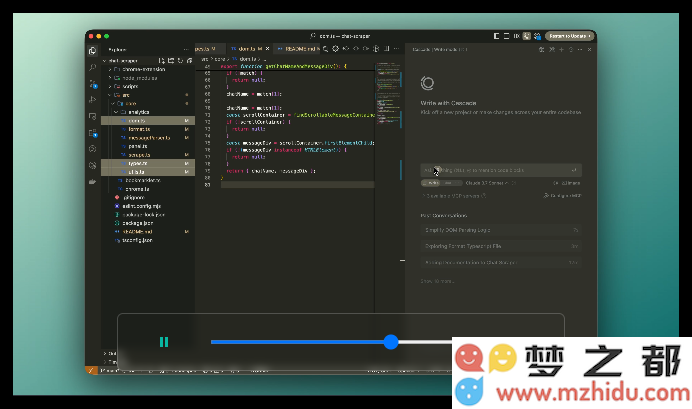Click the New Folder icon in explorer header
The width and height of the screenshot is (692, 409).
point(171,60)
